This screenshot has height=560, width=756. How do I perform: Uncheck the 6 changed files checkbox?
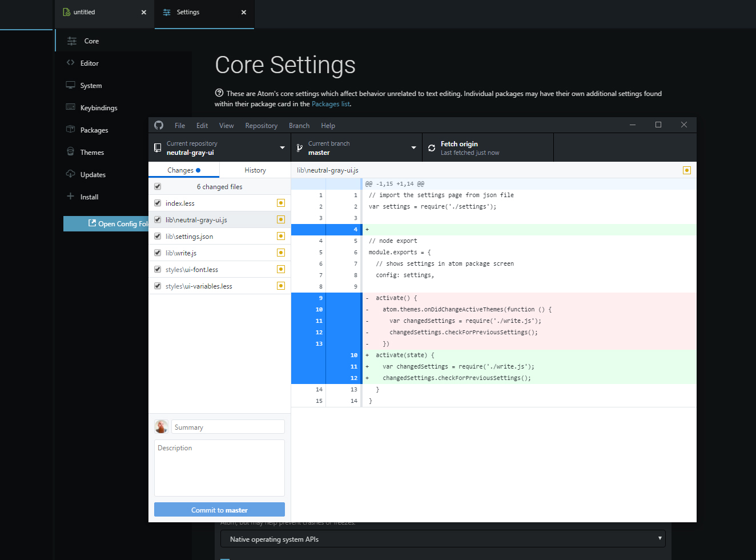pos(157,186)
